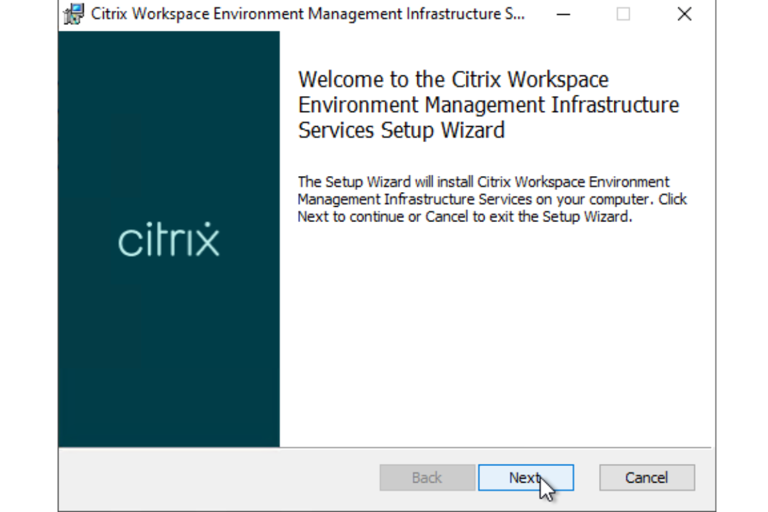Click the empty title bar space before Minimize
This screenshot has height=512, width=768.
tap(538, 14)
